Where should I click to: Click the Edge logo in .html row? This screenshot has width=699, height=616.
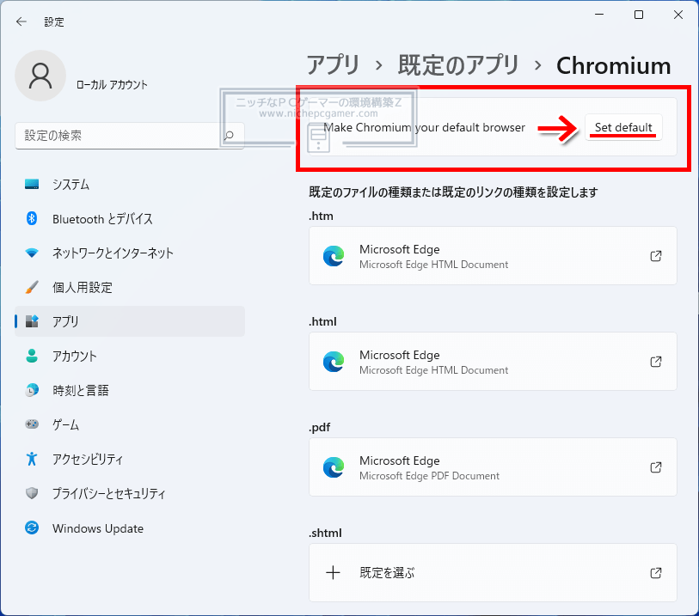(334, 361)
